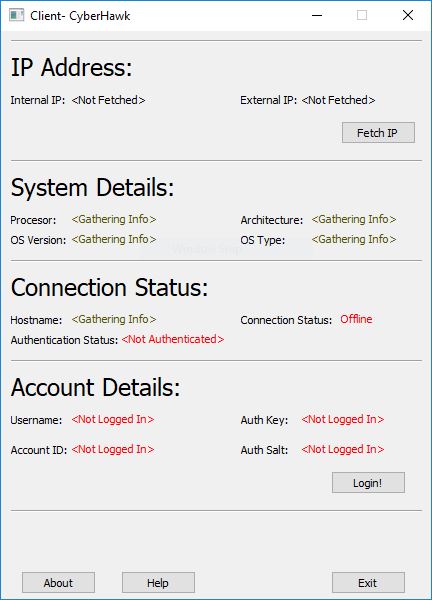Click the Hostname Gathering Info value

coord(114,319)
